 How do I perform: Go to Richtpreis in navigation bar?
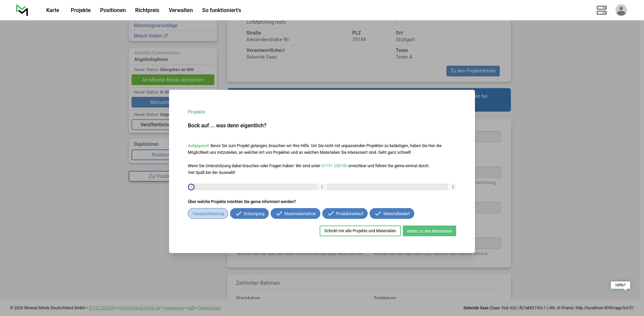pos(147,10)
